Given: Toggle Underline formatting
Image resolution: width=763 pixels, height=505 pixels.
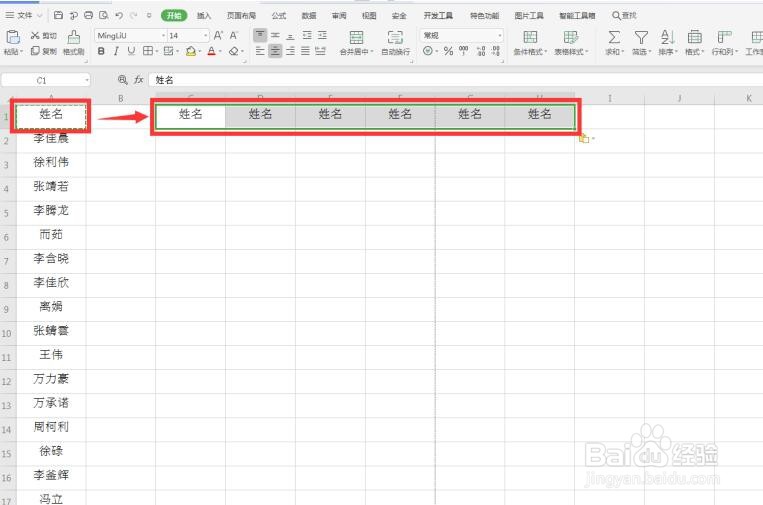Looking at the screenshot, I should (x=131, y=51).
